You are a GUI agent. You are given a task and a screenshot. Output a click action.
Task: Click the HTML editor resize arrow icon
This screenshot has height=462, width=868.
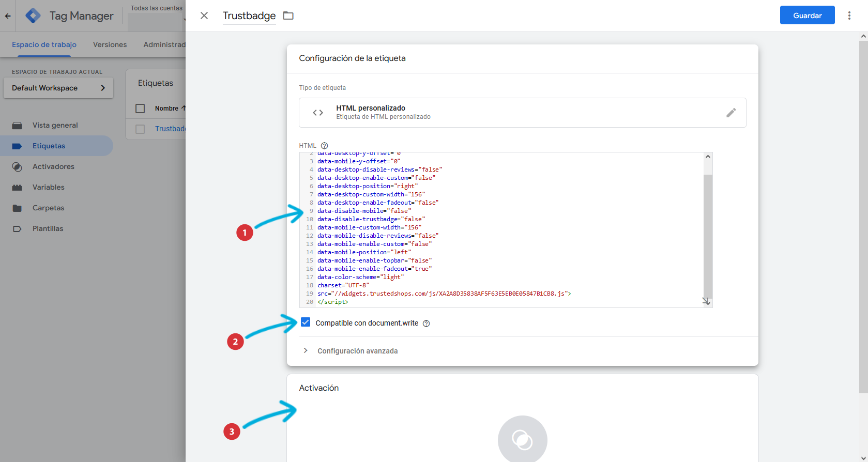706,301
